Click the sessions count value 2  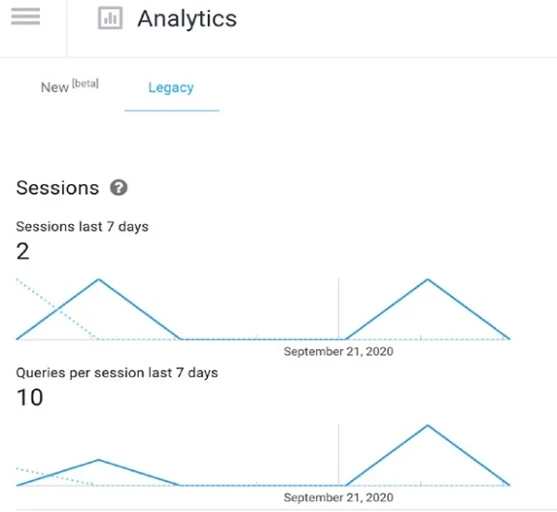(x=23, y=252)
